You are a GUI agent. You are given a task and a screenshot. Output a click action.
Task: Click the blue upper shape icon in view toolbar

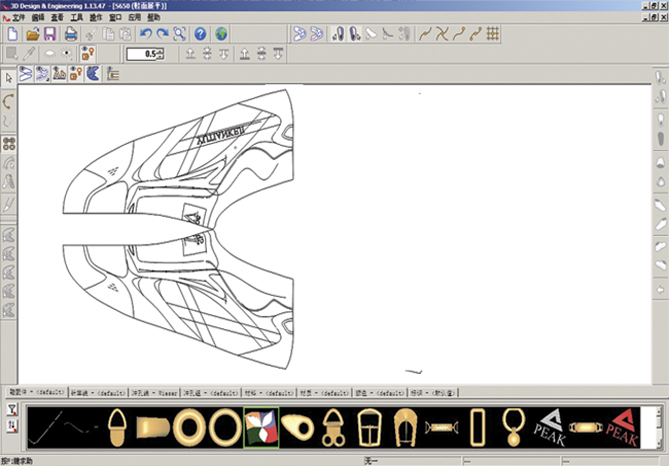coord(93,74)
